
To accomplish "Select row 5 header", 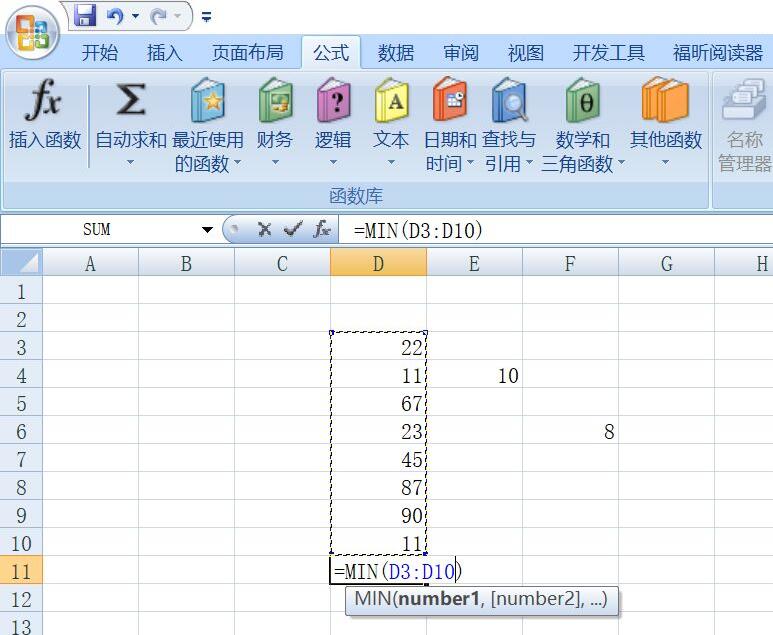I will pos(21,403).
